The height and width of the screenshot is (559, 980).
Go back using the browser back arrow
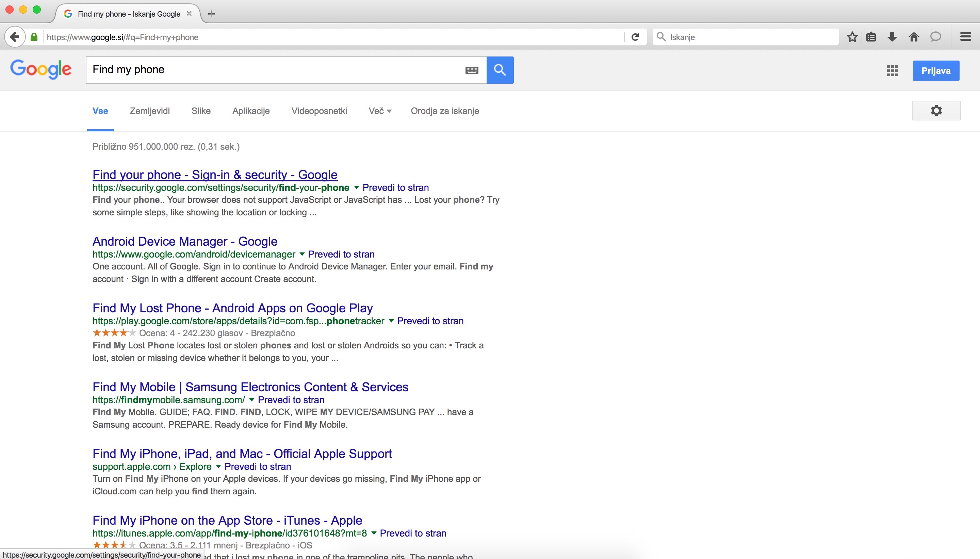click(15, 37)
